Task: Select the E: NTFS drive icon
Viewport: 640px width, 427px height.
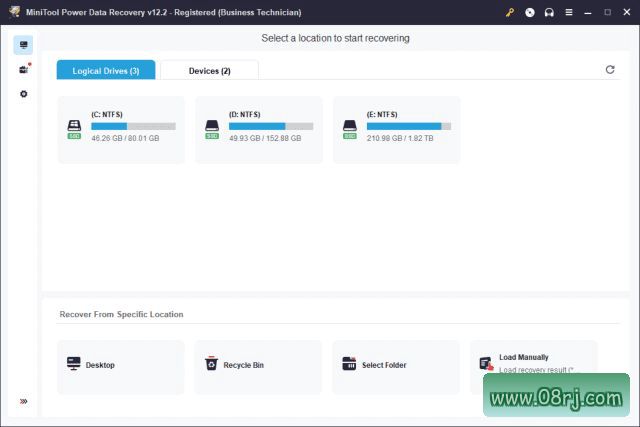Action: pyautogui.click(x=350, y=129)
